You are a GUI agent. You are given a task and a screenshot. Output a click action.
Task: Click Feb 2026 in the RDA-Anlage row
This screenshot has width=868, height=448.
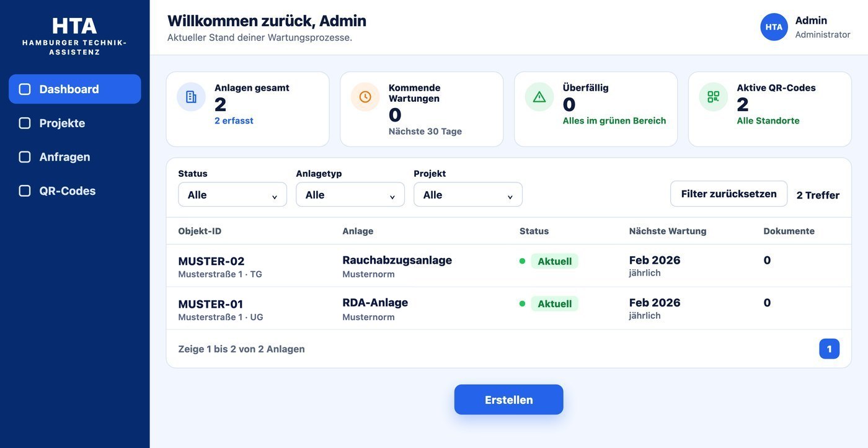pyautogui.click(x=655, y=303)
